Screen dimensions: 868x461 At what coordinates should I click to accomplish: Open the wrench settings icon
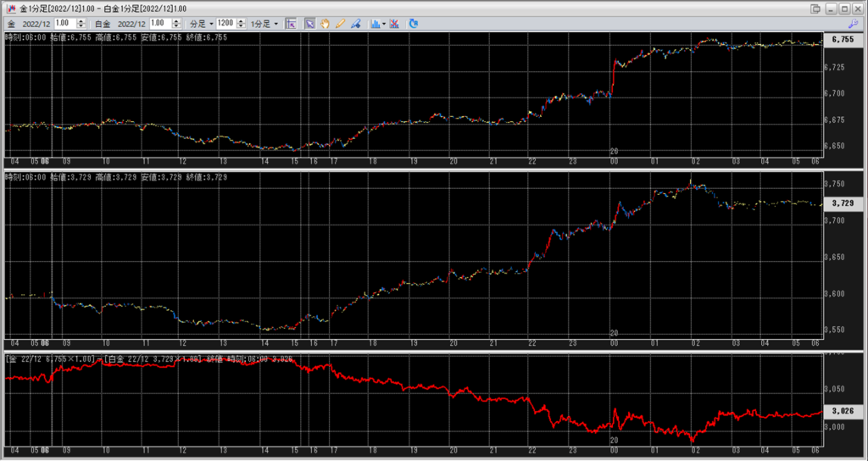point(852,24)
